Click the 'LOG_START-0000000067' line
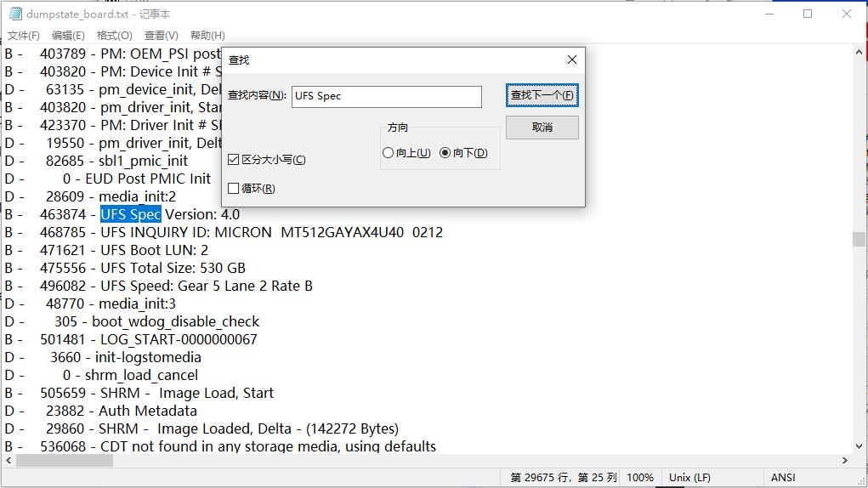 (x=131, y=339)
